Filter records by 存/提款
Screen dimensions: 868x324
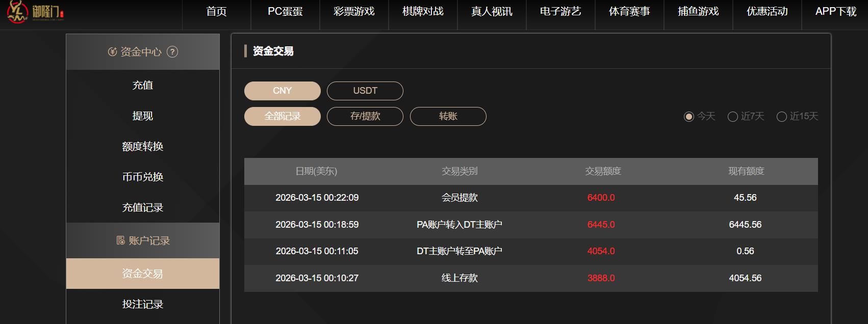[x=365, y=116]
